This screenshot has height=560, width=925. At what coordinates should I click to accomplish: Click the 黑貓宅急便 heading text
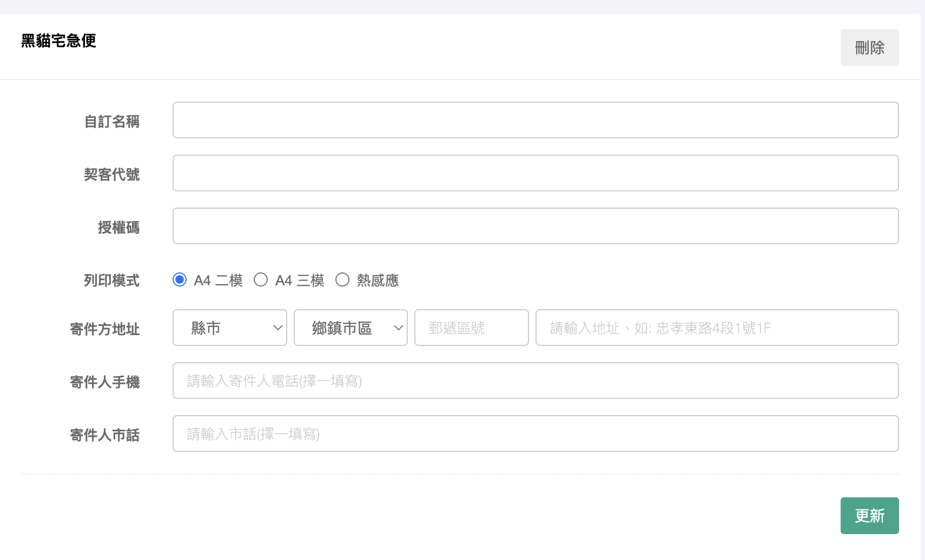click(58, 41)
